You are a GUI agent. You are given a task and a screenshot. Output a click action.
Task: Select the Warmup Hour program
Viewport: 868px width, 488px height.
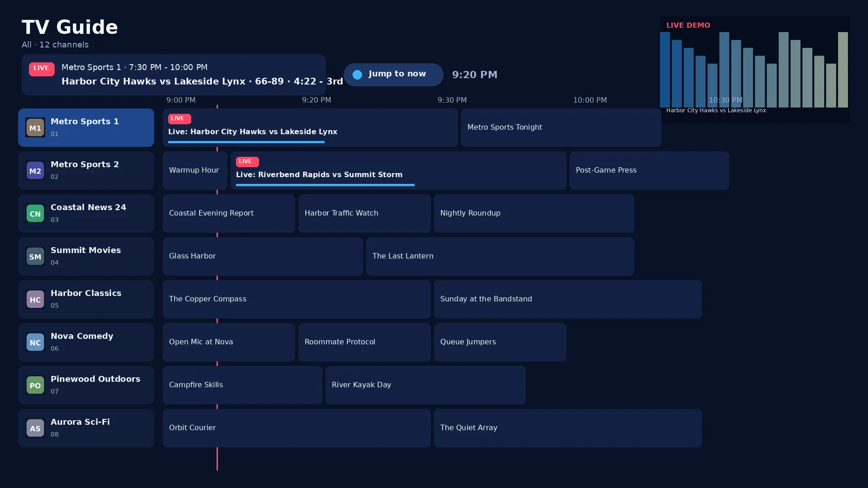(195, 170)
